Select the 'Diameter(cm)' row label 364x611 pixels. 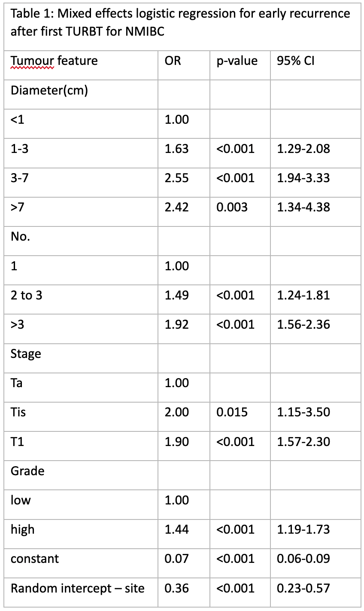[49, 90]
